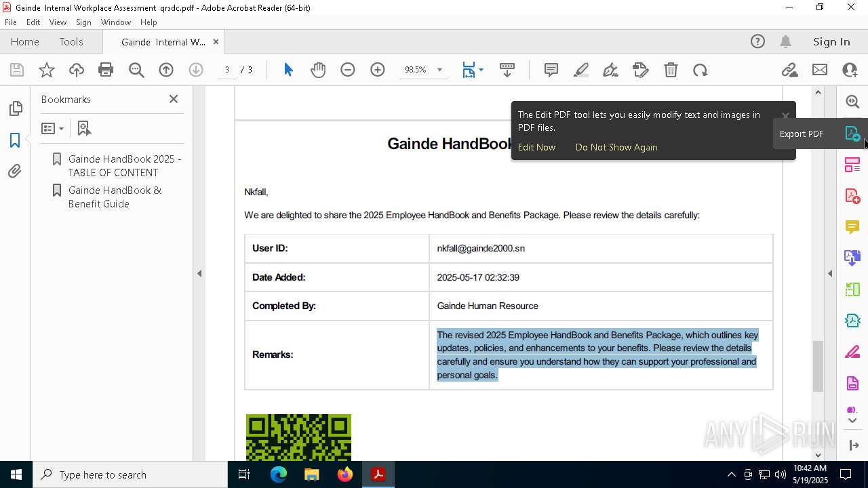
Task: Open the bookmarks options dropdown
Action: (53, 128)
